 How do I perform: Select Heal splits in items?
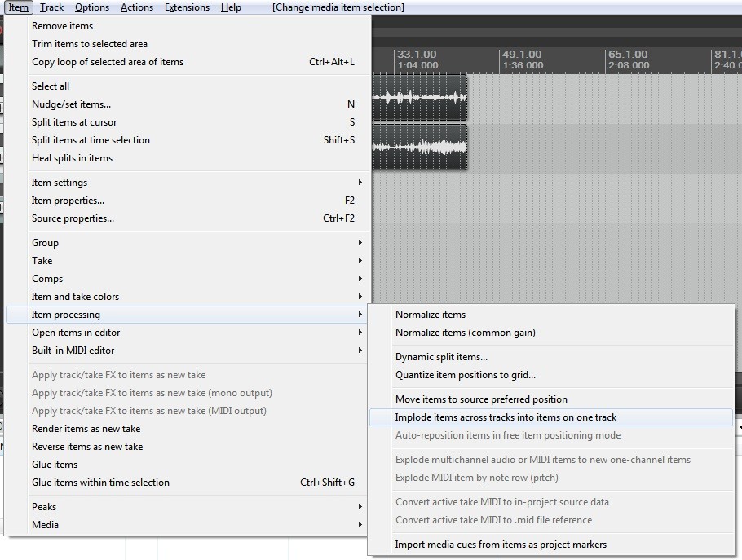tap(188, 158)
